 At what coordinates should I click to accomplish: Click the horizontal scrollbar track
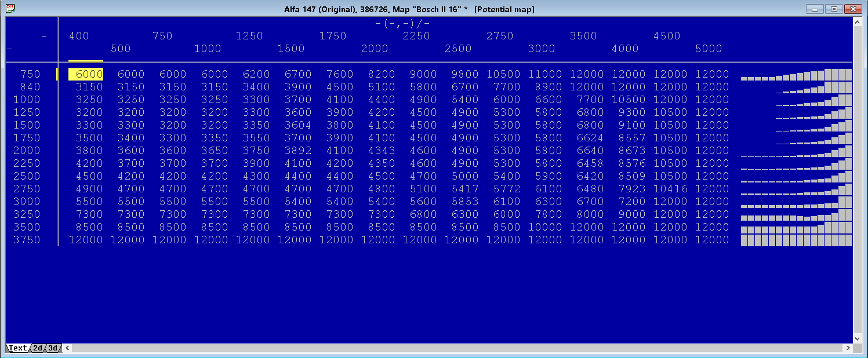tap(458, 348)
